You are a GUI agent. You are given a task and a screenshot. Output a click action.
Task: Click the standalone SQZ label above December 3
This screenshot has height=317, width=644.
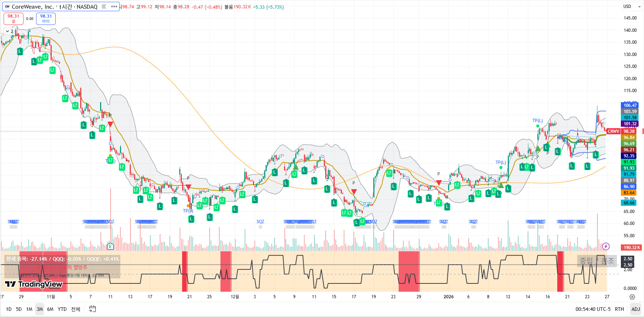(260, 222)
